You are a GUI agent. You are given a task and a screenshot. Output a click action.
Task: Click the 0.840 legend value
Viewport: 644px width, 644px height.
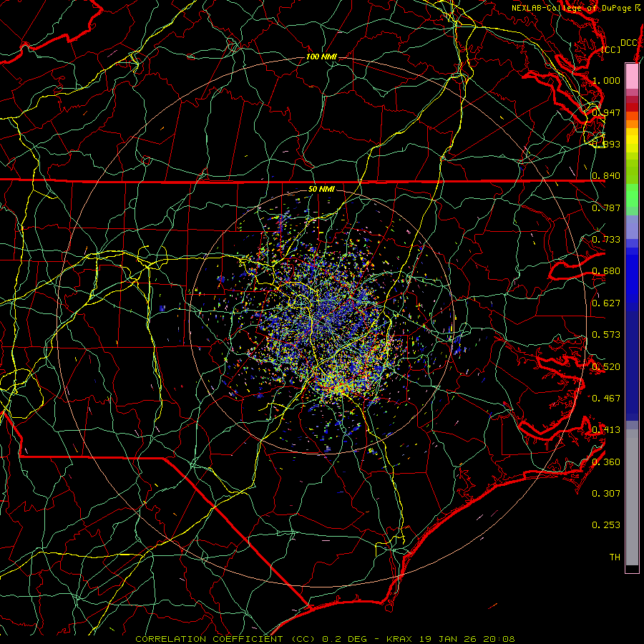pyautogui.click(x=606, y=176)
